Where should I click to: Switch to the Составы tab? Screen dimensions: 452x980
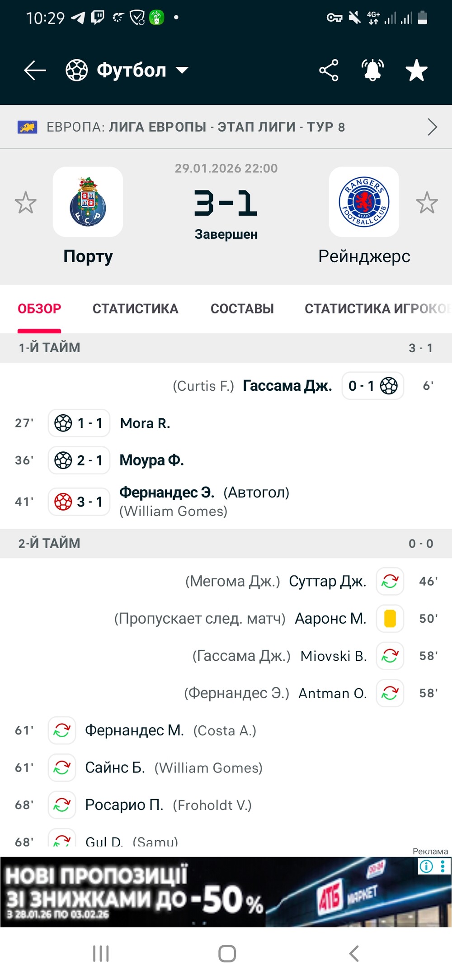242,309
